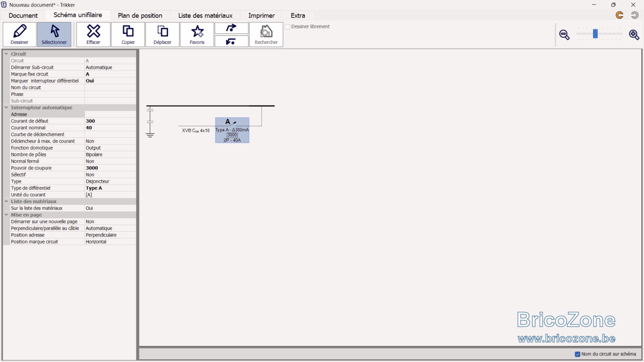
Task: Collapse Interrupteur automatique section
Action: click(6, 107)
